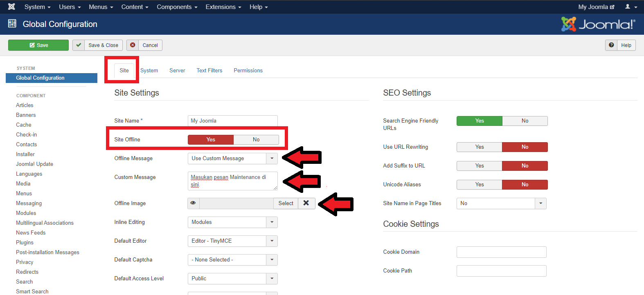Click the green Save button
644x295 pixels.
pyautogui.click(x=38, y=45)
